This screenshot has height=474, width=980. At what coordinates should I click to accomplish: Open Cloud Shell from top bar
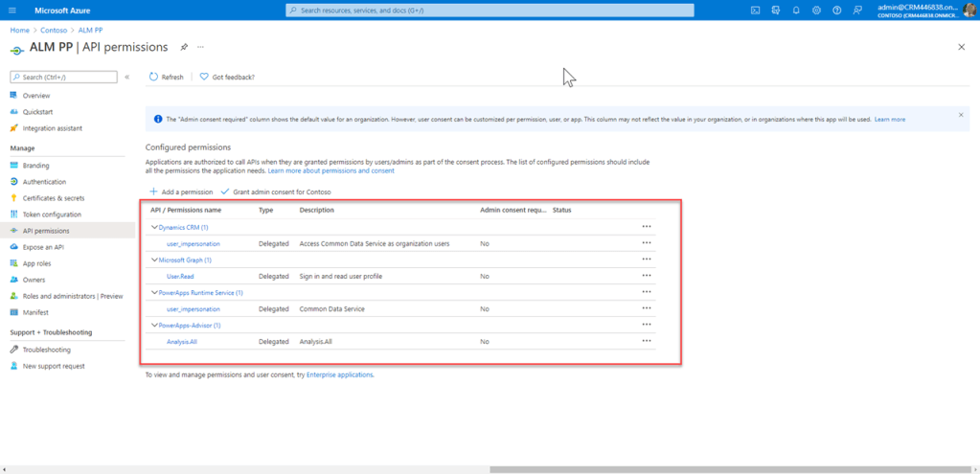tap(755, 11)
